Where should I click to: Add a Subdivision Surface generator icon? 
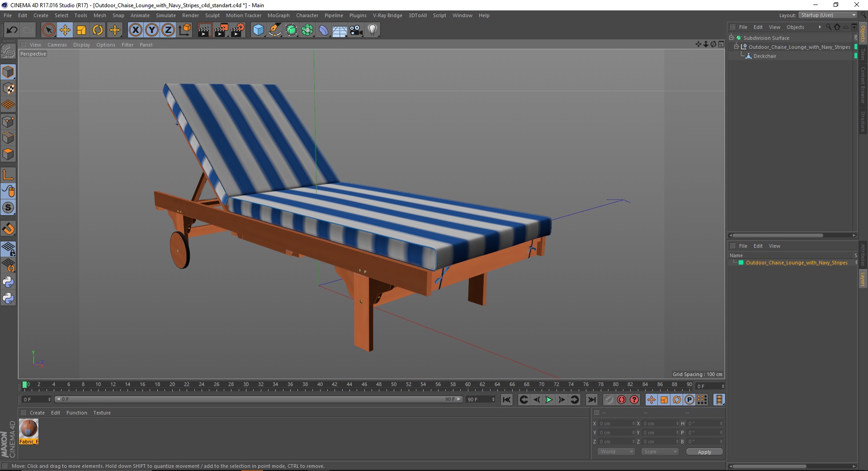point(291,30)
